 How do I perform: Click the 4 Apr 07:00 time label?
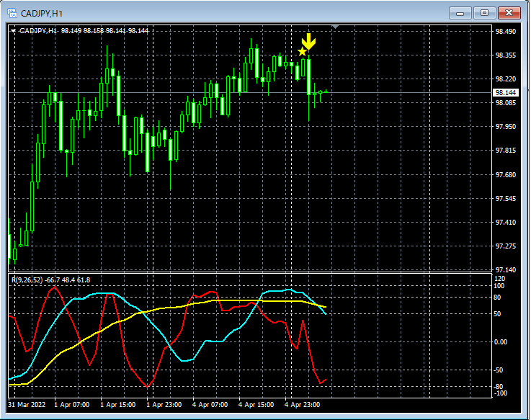point(210,404)
